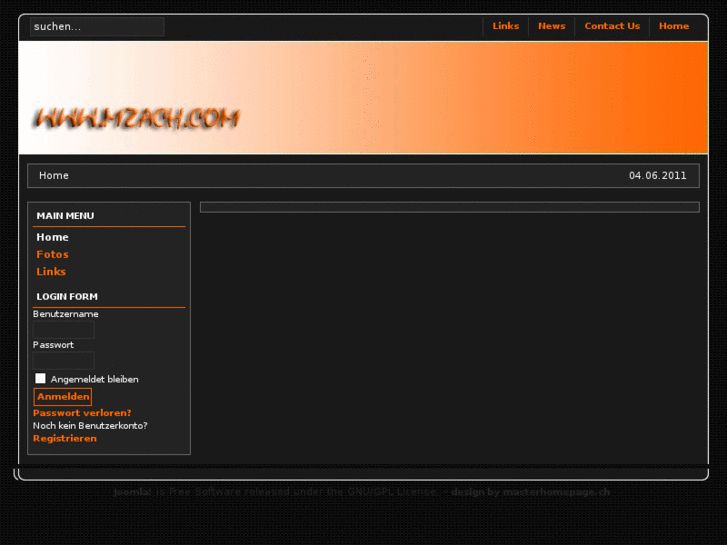
Task: Click the WWW.MZACH.COM banner logo
Action: point(136,118)
